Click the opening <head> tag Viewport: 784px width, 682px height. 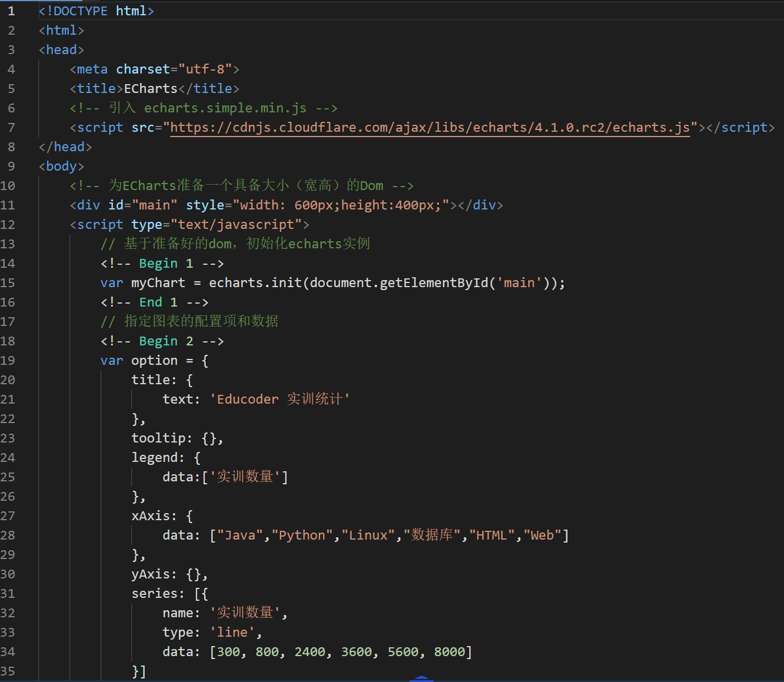click(62, 50)
